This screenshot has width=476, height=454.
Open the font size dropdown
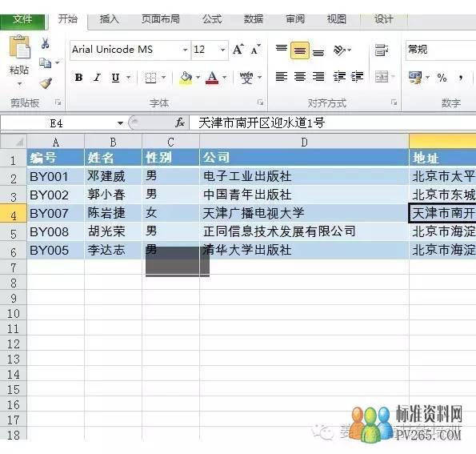223,50
